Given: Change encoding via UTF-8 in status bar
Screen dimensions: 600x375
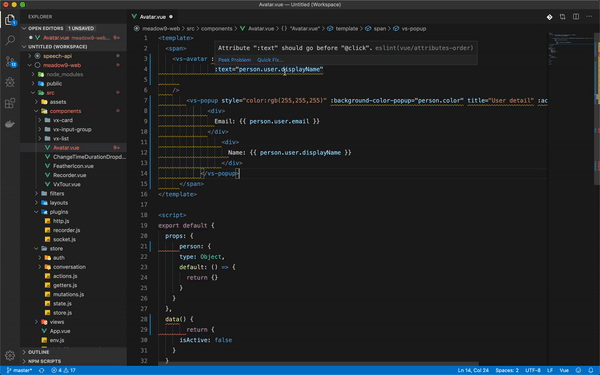Looking at the screenshot, I should pos(533,370).
